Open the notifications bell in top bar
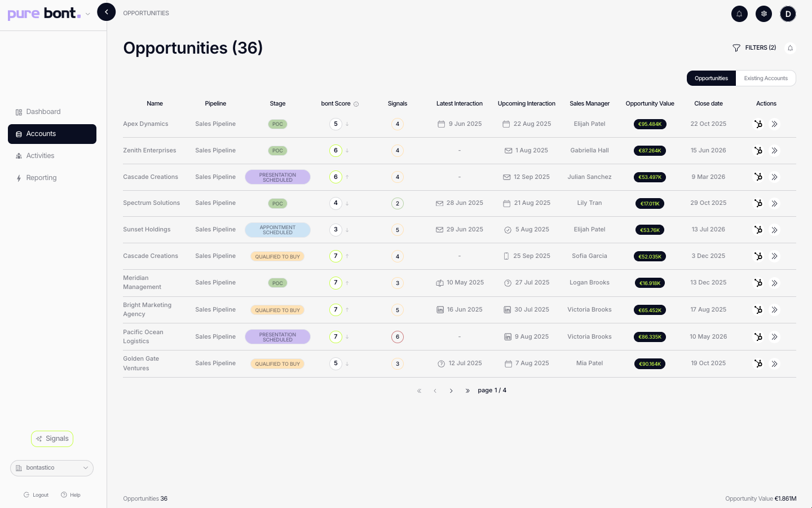The image size is (812, 508). coord(739,14)
